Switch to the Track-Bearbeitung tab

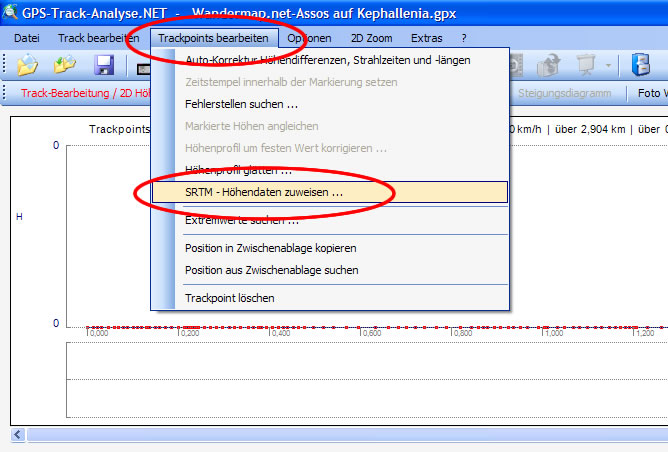coord(76,94)
